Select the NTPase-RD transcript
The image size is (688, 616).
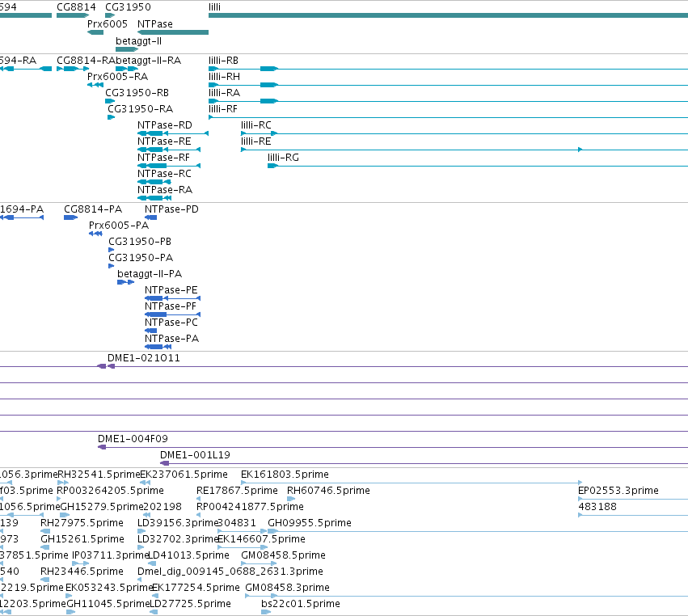pos(173,133)
